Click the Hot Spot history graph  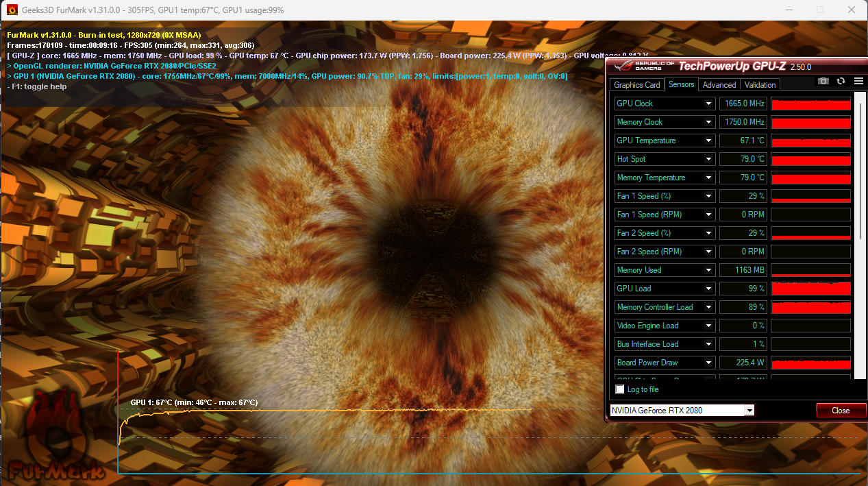point(811,159)
